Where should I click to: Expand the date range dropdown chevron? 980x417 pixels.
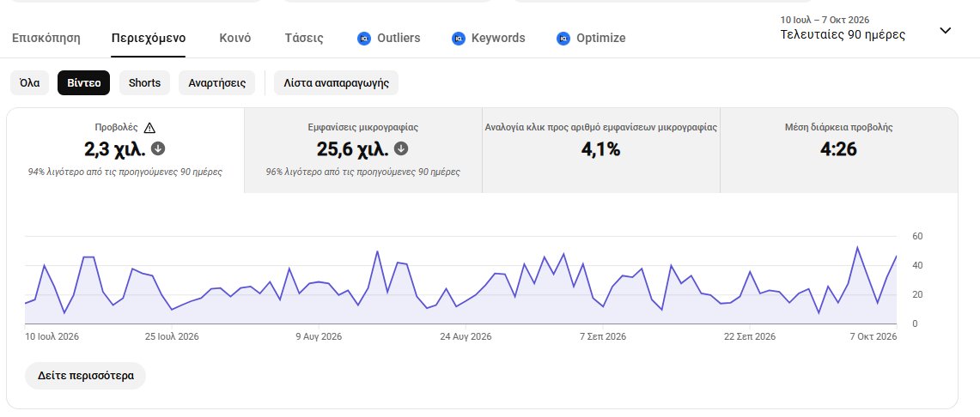tap(946, 30)
